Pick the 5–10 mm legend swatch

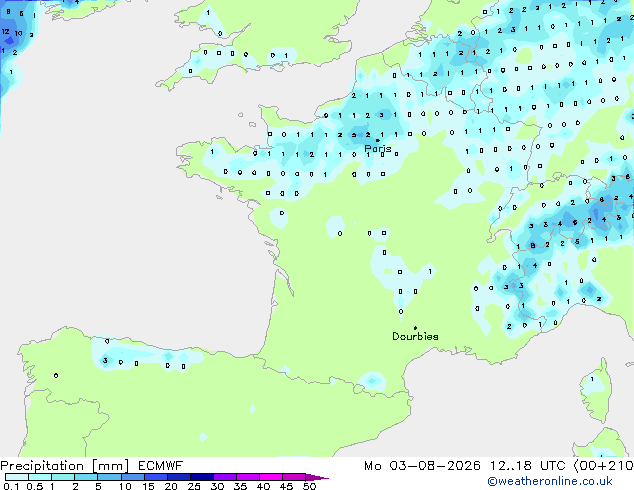(109, 477)
